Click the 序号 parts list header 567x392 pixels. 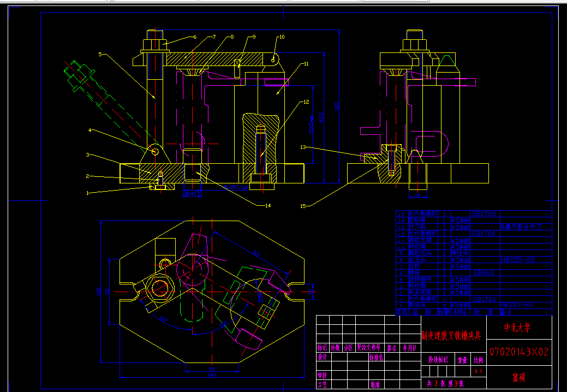(402, 312)
